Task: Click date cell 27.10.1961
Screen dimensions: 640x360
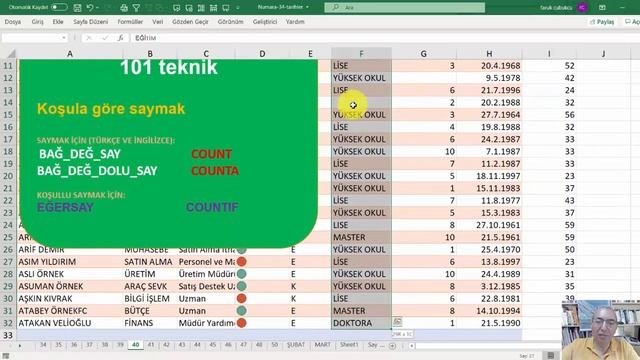Action: tap(489, 225)
